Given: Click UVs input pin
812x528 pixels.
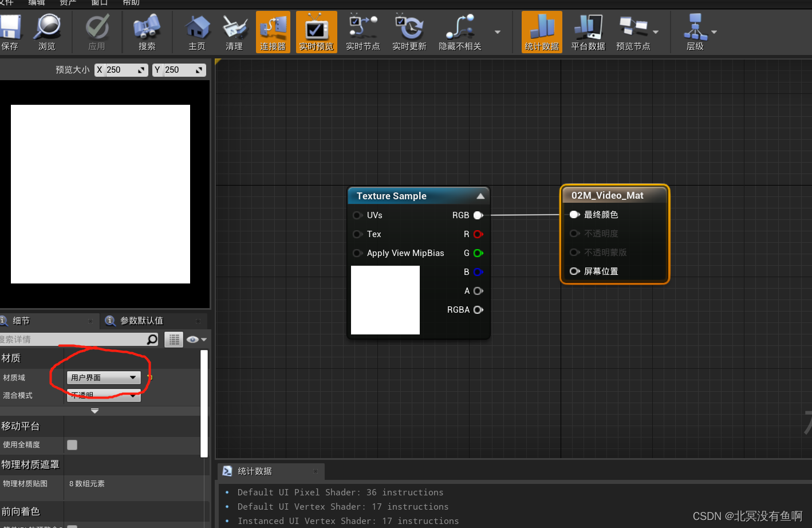Looking at the screenshot, I should [x=357, y=215].
